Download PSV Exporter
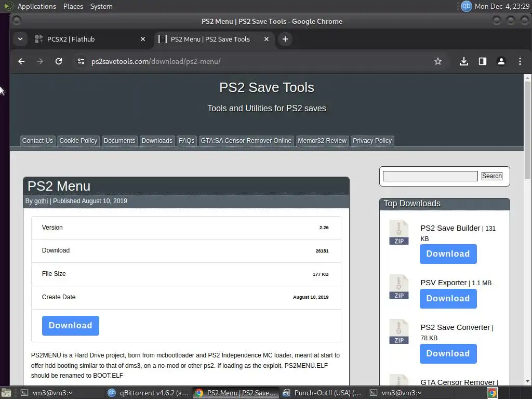The height and width of the screenshot is (399, 532). (448, 299)
